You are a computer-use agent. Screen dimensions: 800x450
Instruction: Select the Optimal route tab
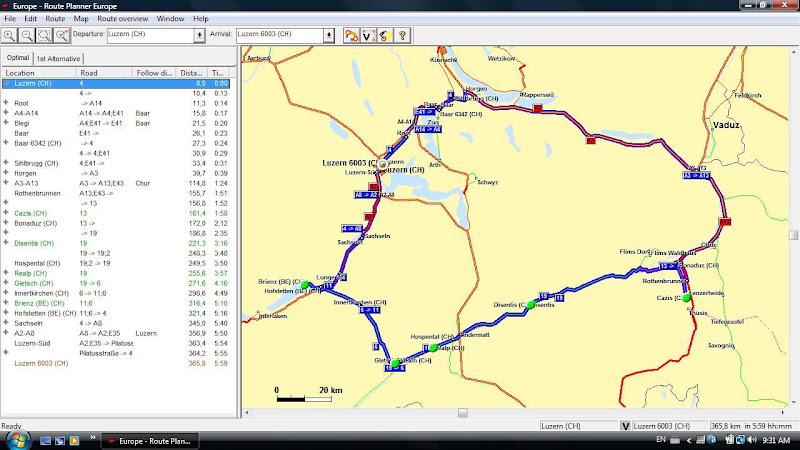[x=18, y=58]
